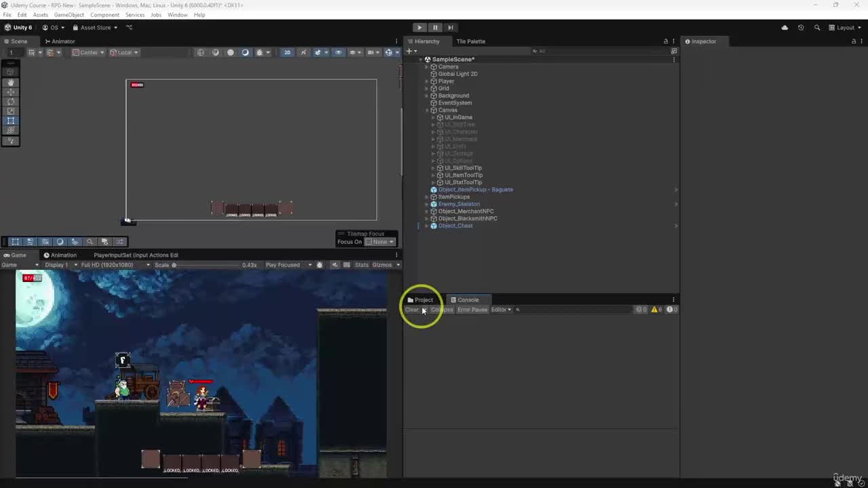Open the Layout dropdown

(845, 28)
